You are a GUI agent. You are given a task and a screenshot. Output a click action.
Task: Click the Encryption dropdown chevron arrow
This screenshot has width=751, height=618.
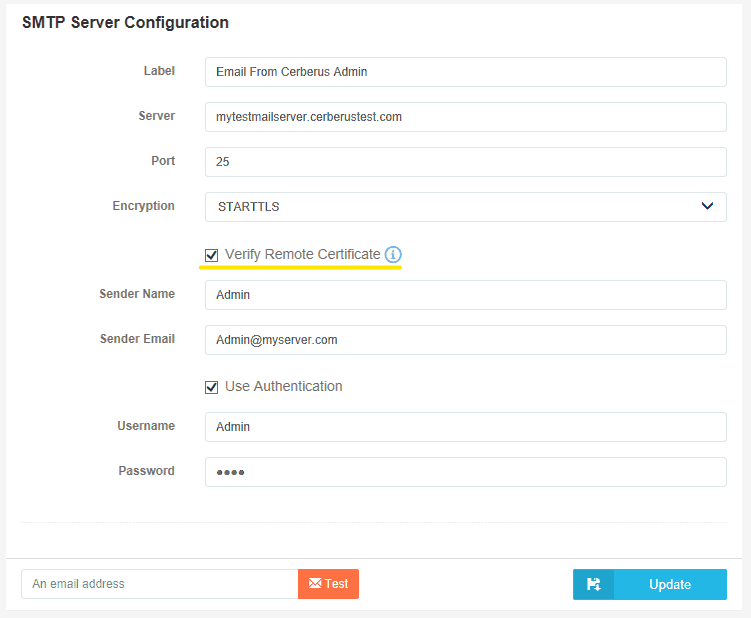click(707, 206)
